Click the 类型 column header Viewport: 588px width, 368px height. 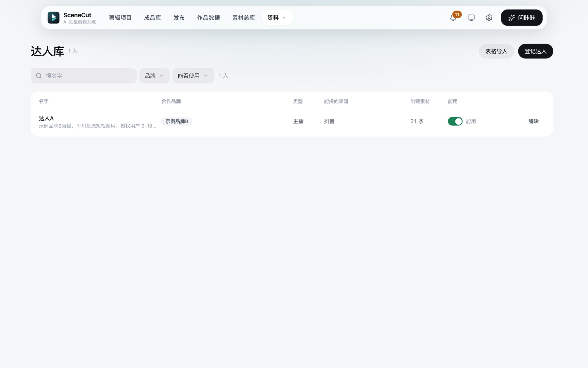coord(298,101)
